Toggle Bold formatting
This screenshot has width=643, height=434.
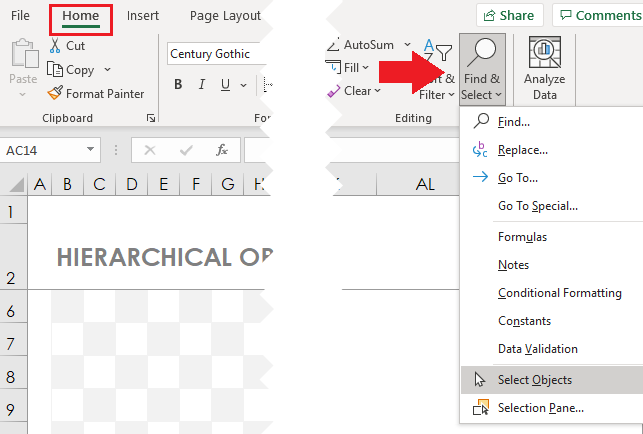point(178,85)
